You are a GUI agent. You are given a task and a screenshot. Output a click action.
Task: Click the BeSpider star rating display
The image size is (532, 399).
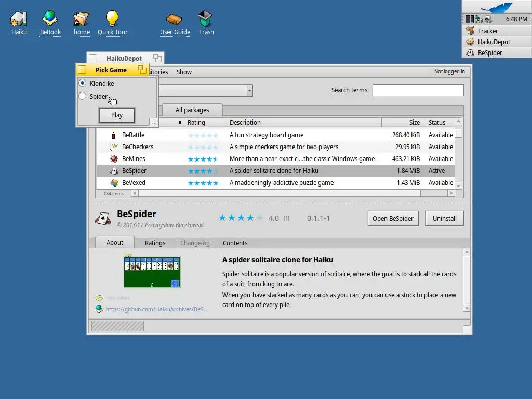click(241, 218)
